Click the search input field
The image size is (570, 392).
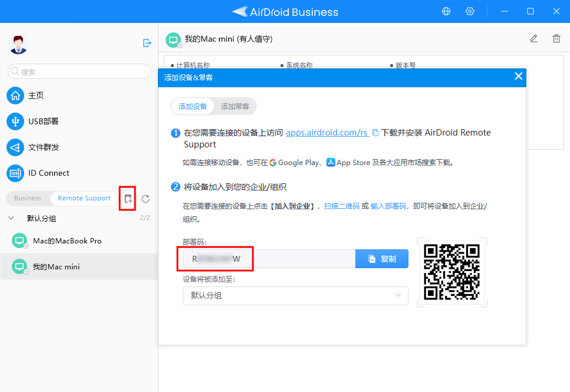coord(79,72)
